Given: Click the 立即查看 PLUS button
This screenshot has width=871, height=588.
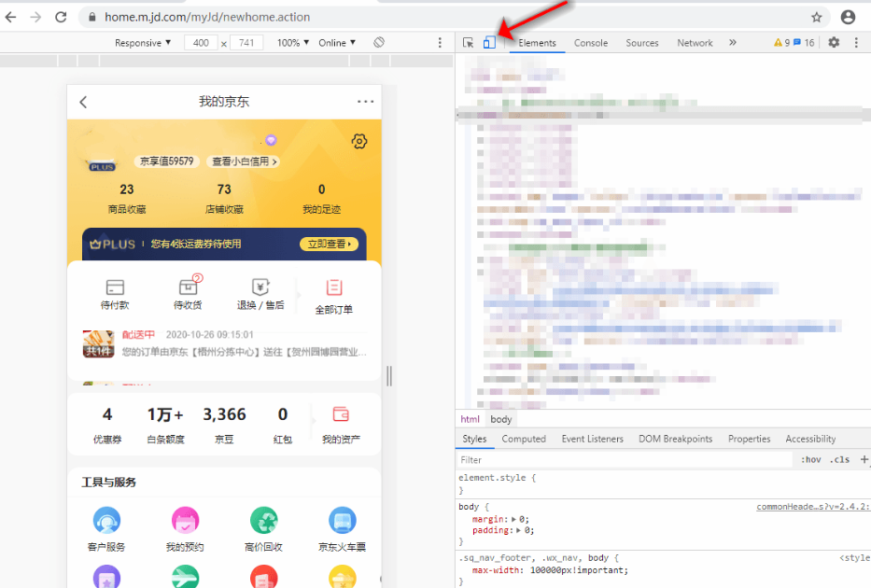Looking at the screenshot, I should [x=329, y=244].
